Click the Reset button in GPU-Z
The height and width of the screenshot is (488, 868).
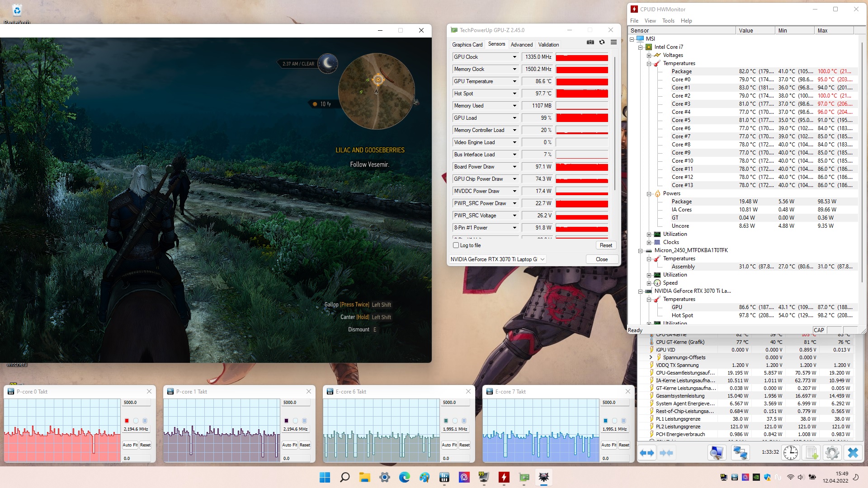click(x=606, y=245)
